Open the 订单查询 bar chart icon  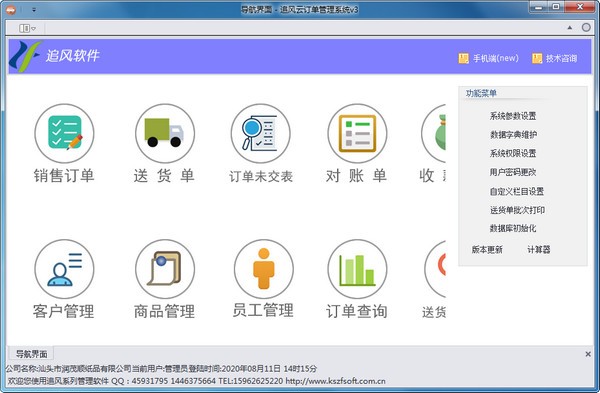[x=357, y=269]
